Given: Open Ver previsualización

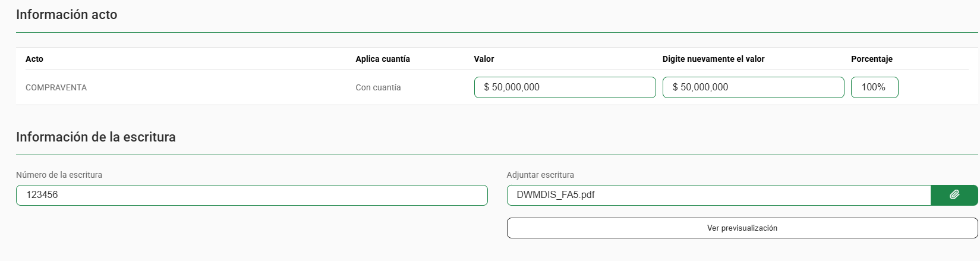Looking at the screenshot, I should pos(742,228).
